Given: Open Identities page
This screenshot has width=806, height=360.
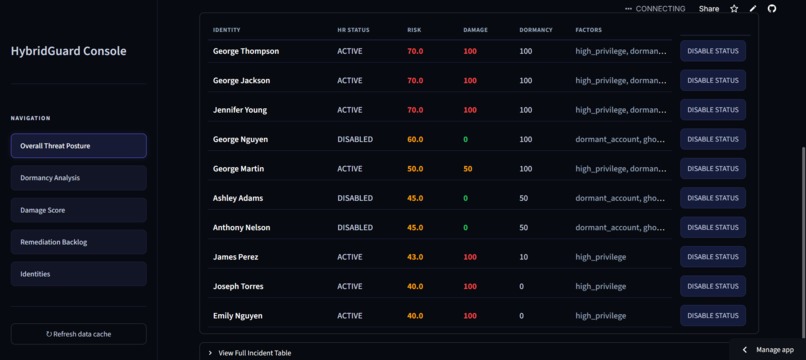Looking at the screenshot, I should [x=79, y=274].
